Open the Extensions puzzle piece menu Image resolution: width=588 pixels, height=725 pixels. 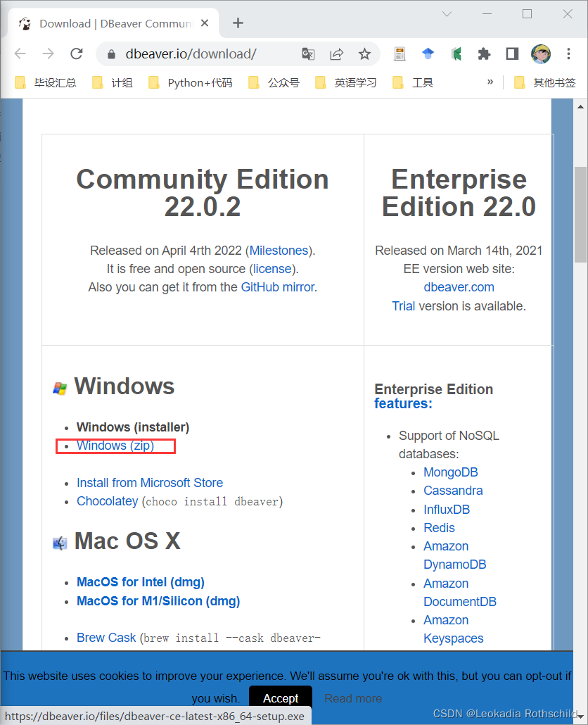pyautogui.click(x=484, y=54)
